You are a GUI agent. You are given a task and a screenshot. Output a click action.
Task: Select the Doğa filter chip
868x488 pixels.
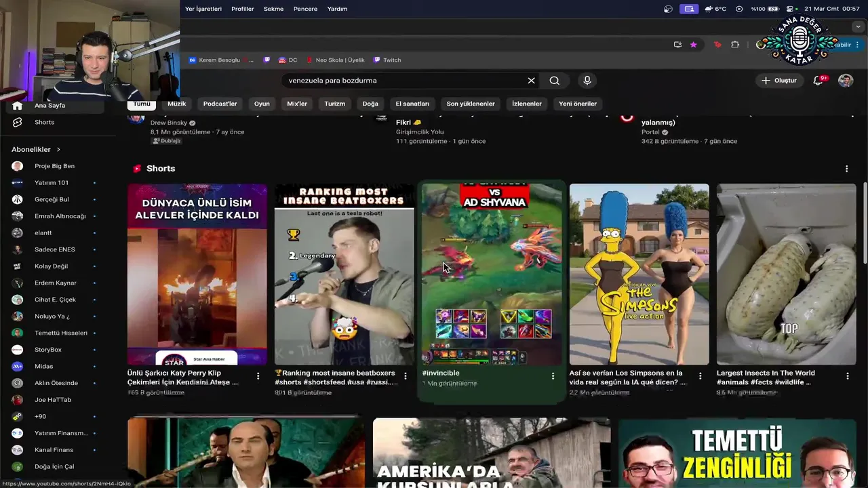[x=370, y=104]
